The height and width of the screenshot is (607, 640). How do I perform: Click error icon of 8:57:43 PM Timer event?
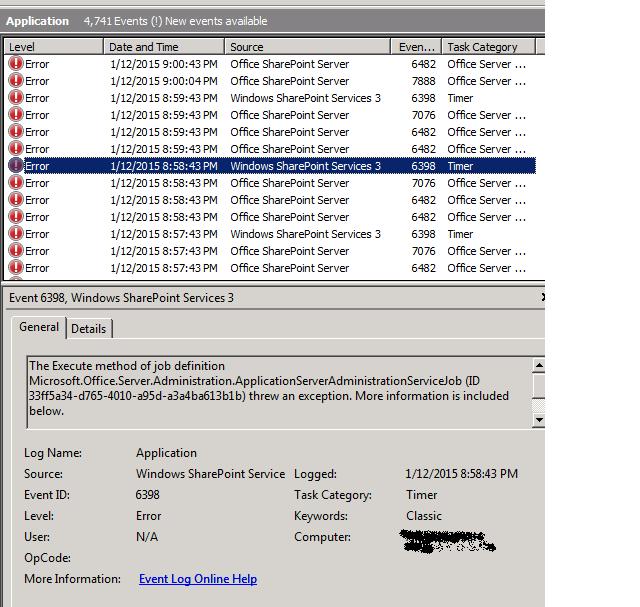click(x=16, y=234)
